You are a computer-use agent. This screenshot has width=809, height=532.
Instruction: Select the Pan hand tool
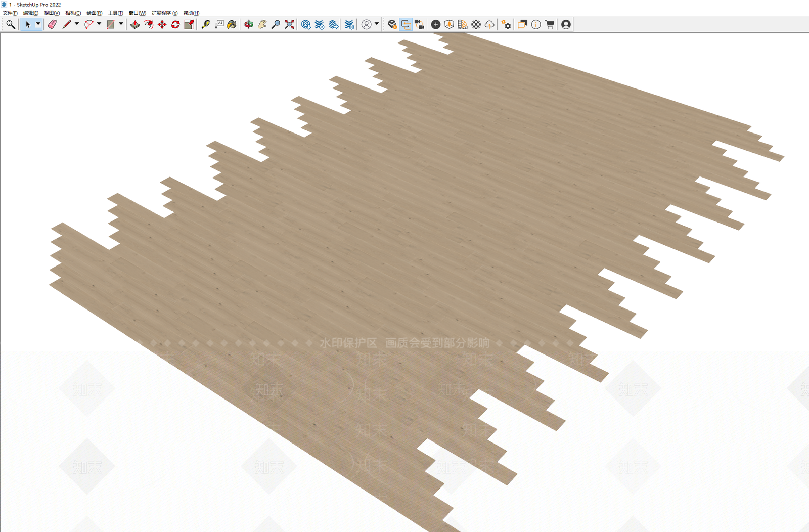(262, 24)
